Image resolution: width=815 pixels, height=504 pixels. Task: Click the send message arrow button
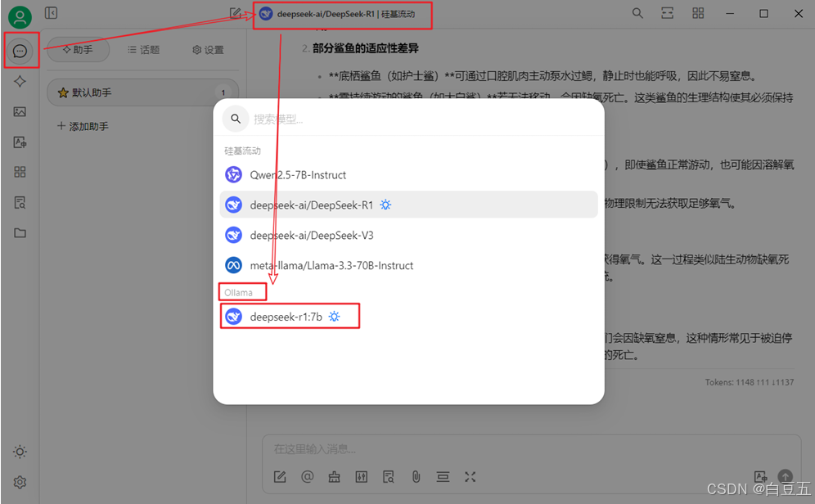tap(785, 476)
